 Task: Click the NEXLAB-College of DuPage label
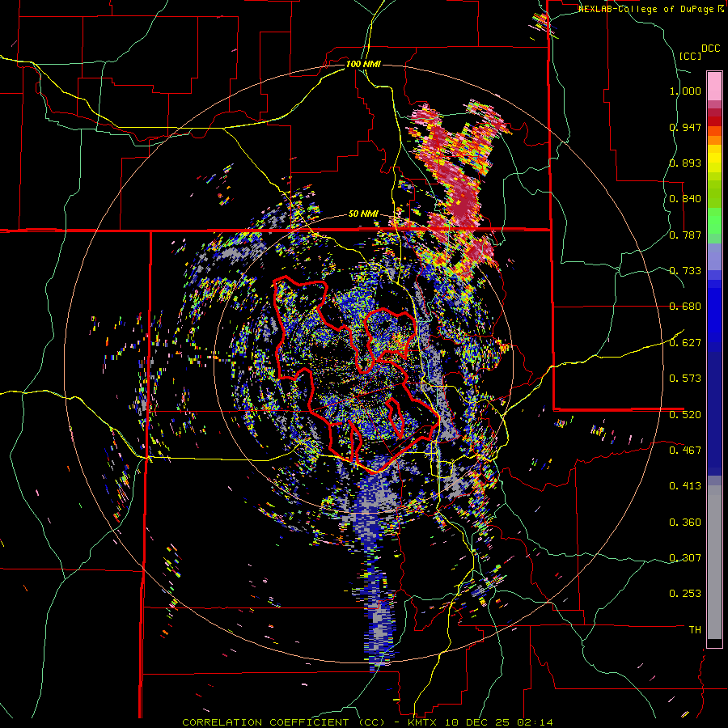click(645, 9)
